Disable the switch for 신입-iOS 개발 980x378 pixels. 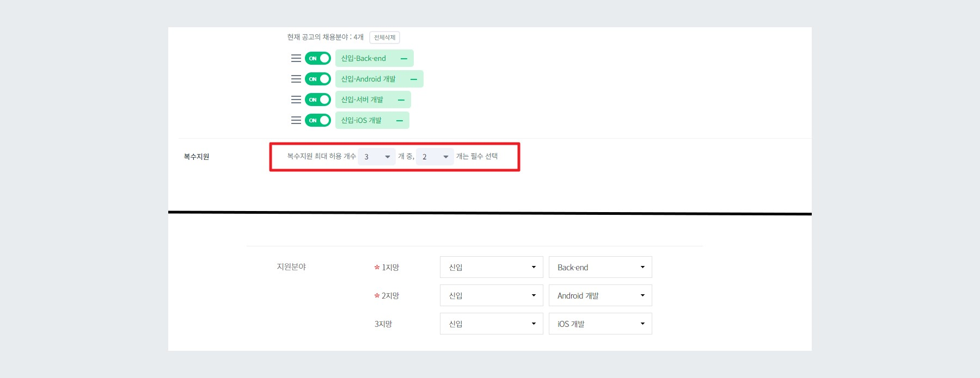point(318,120)
